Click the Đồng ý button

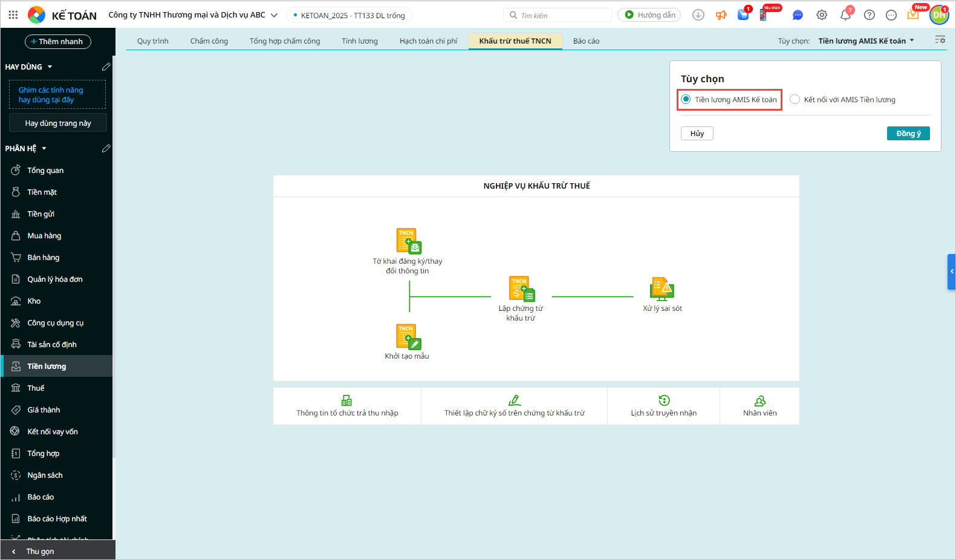pos(908,134)
